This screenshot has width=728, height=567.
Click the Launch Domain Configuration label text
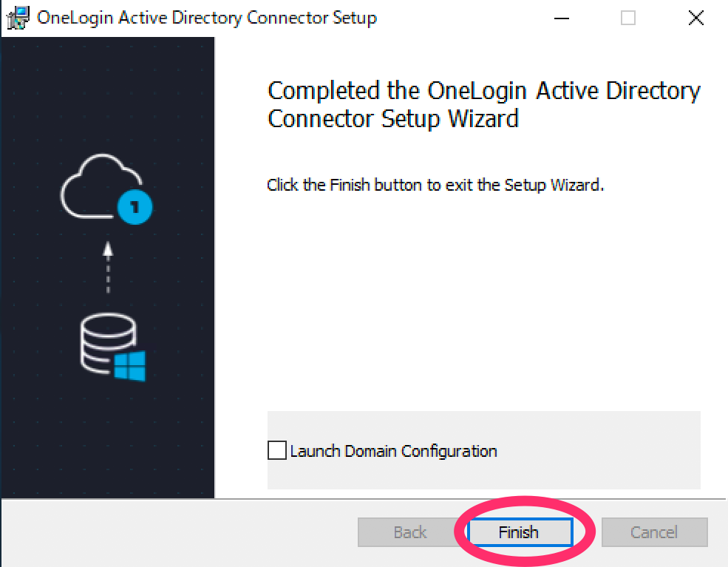(x=392, y=450)
